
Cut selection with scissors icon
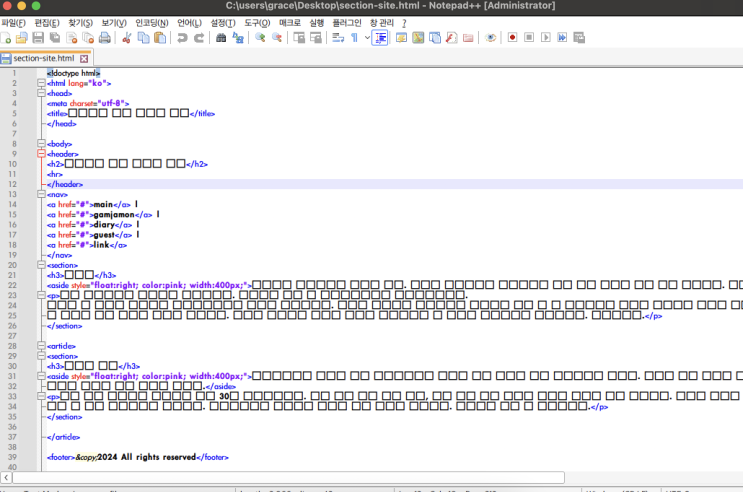tap(127, 38)
